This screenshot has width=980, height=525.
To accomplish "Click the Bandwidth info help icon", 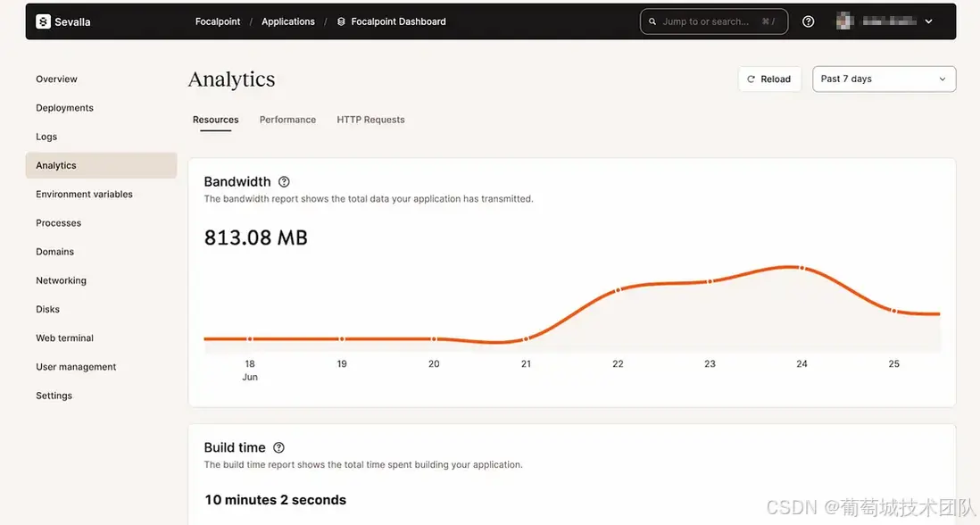I will (285, 181).
